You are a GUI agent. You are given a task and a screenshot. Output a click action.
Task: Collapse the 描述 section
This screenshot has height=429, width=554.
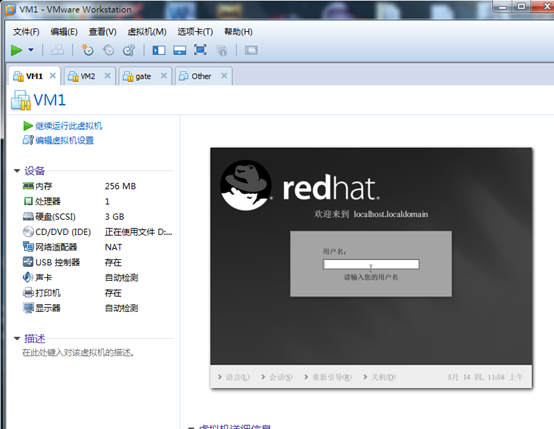pos(17,339)
